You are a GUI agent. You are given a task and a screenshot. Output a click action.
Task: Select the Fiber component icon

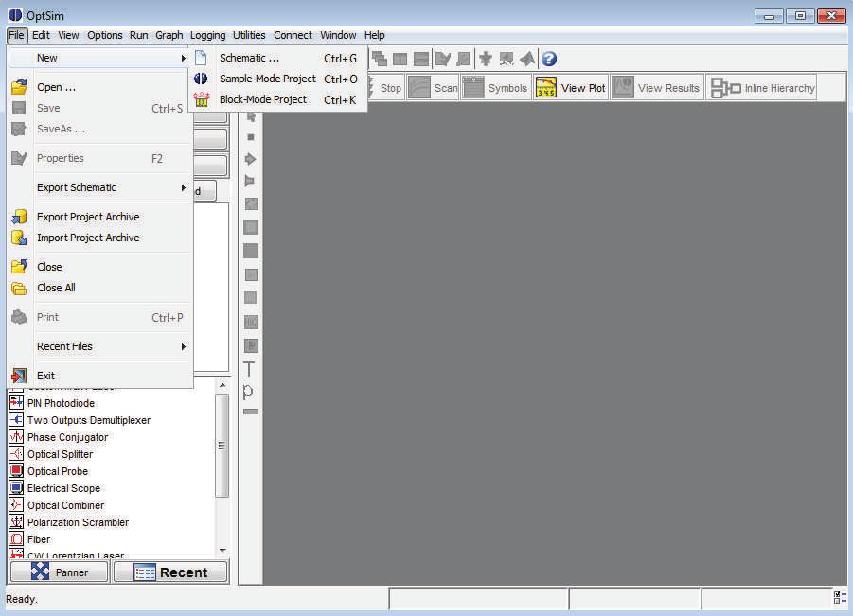tap(16, 538)
